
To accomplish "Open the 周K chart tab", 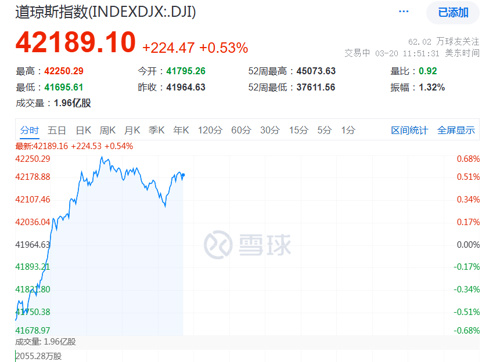I will click(107, 130).
